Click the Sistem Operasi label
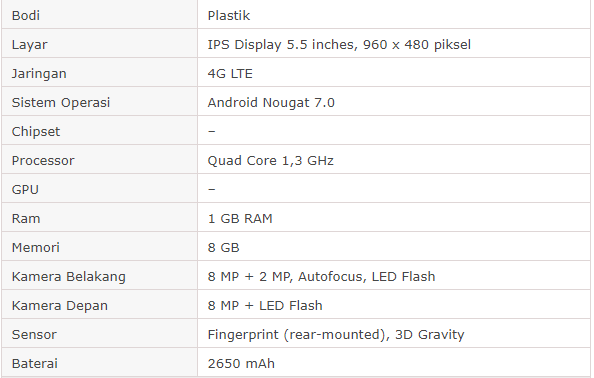The height and width of the screenshot is (378, 594). (61, 103)
